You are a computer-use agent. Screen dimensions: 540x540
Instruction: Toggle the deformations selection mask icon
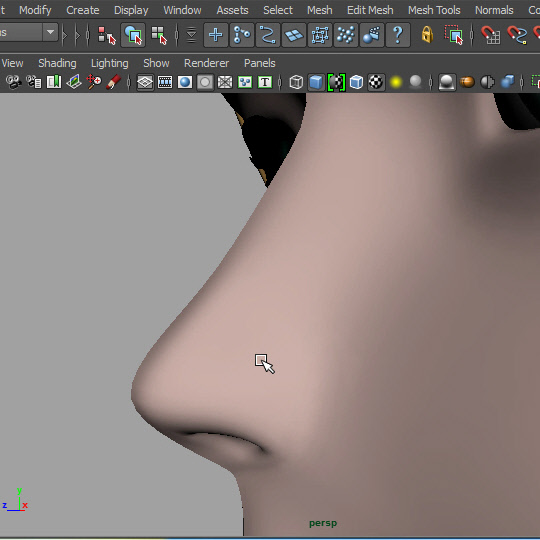pos(320,35)
